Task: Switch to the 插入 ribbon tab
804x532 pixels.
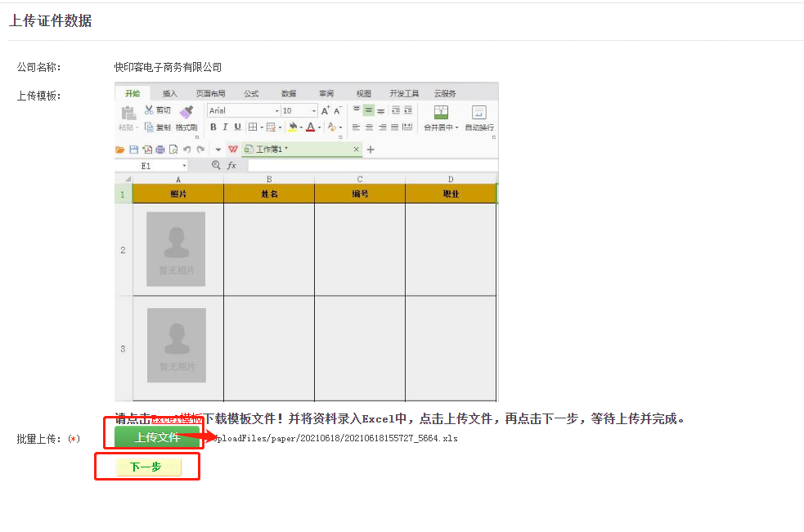Action: pos(169,93)
